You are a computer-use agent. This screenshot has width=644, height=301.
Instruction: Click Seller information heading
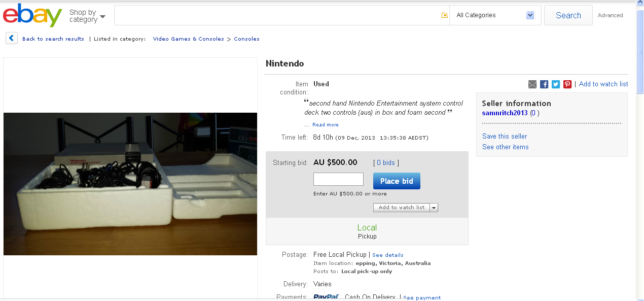click(516, 103)
